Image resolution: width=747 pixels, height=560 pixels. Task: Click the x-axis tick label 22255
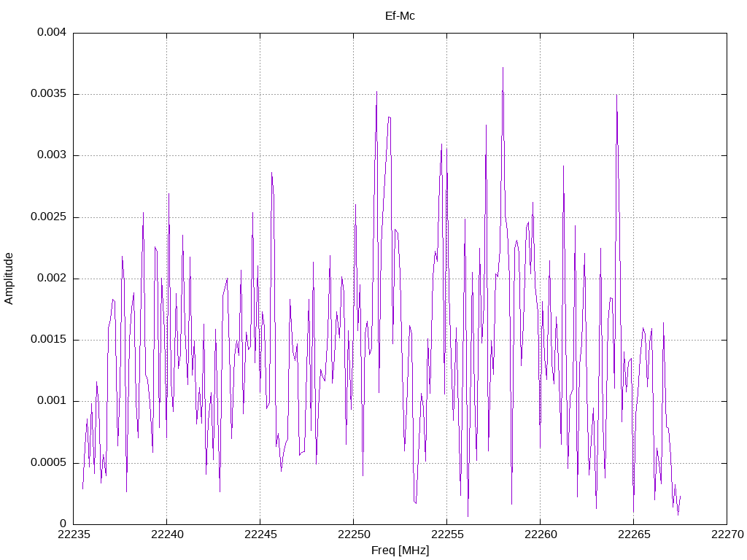(x=447, y=534)
